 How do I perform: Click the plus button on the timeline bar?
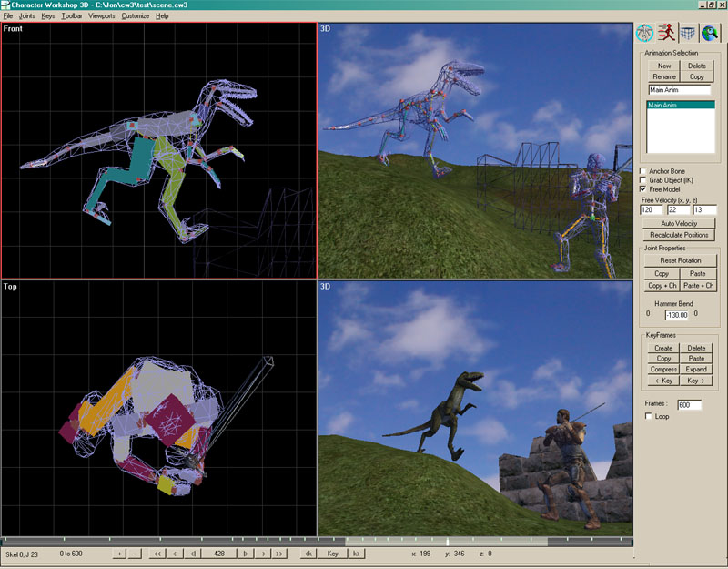click(x=119, y=554)
